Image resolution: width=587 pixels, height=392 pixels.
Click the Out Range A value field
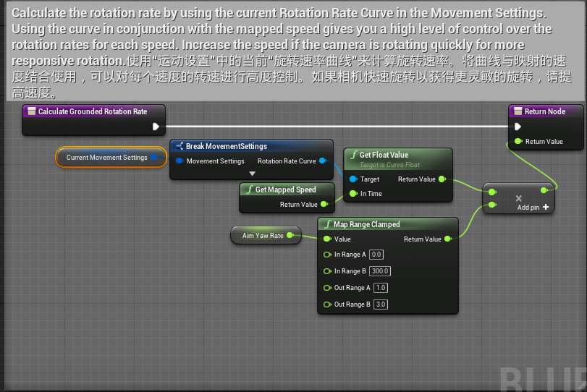pyautogui.click(x=381, y=288)
